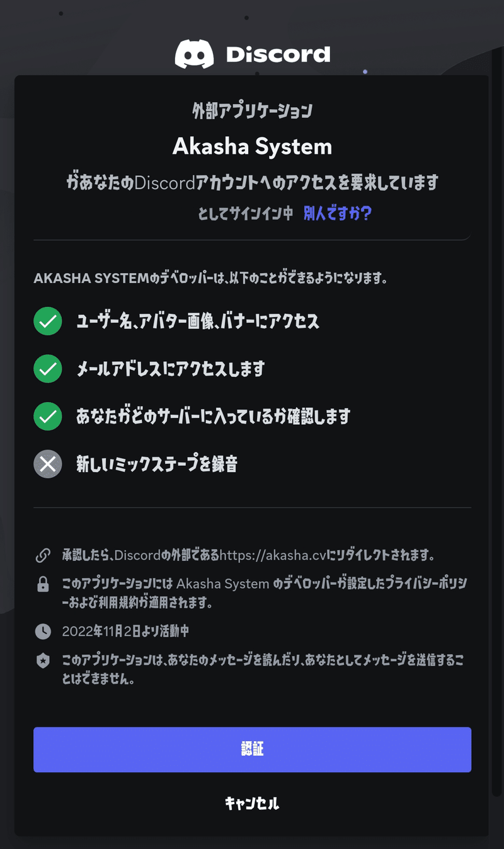The image size is (504, 849).
Task: Select the Akasha System application name
Action: tap(252, 146)
